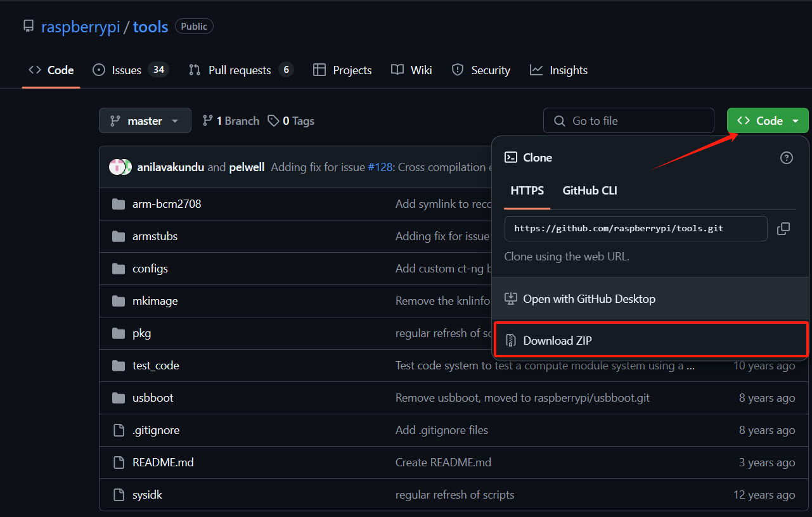The image size is (812, 517).
Task: Select the GitHub CLI clone tab
Action: coord(590,191)
